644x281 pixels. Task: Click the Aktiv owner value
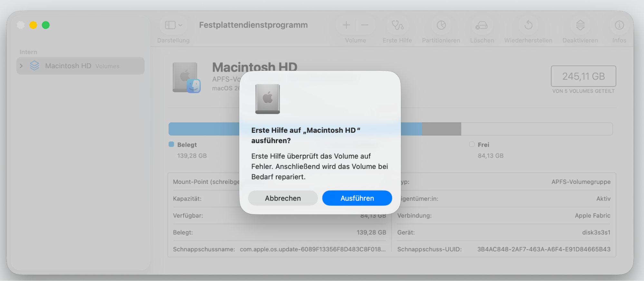pyautogui.click(x=603, y=199)
